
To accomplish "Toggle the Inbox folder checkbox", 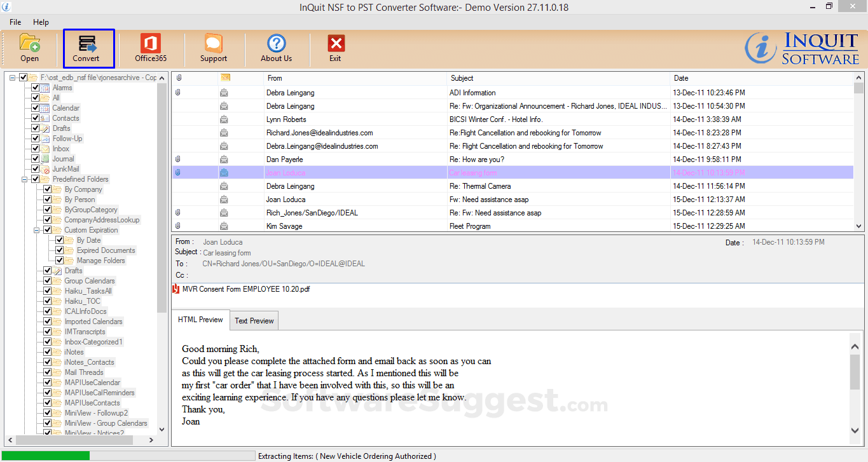I will point(36,148).
